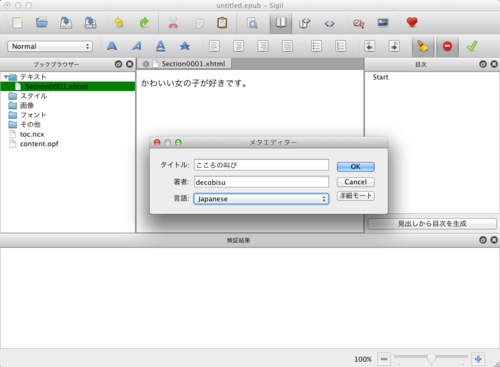500x367 pixels.
Task: Insert a numbered list
Action: point(340,46)
